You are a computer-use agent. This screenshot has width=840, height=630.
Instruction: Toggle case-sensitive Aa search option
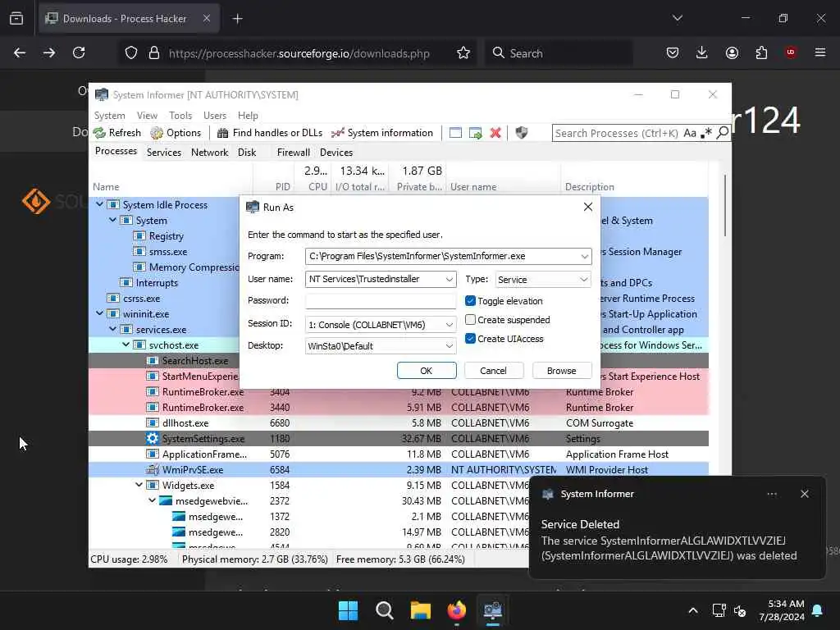690,133
